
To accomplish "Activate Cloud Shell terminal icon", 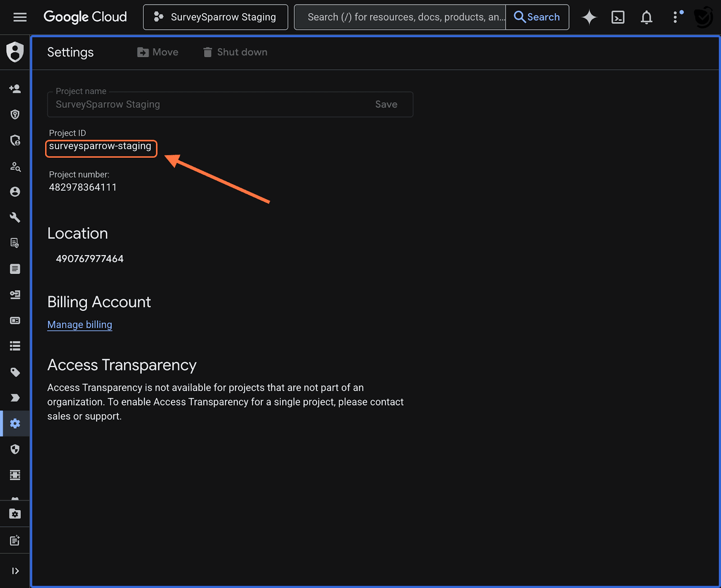I will point(618,17).
